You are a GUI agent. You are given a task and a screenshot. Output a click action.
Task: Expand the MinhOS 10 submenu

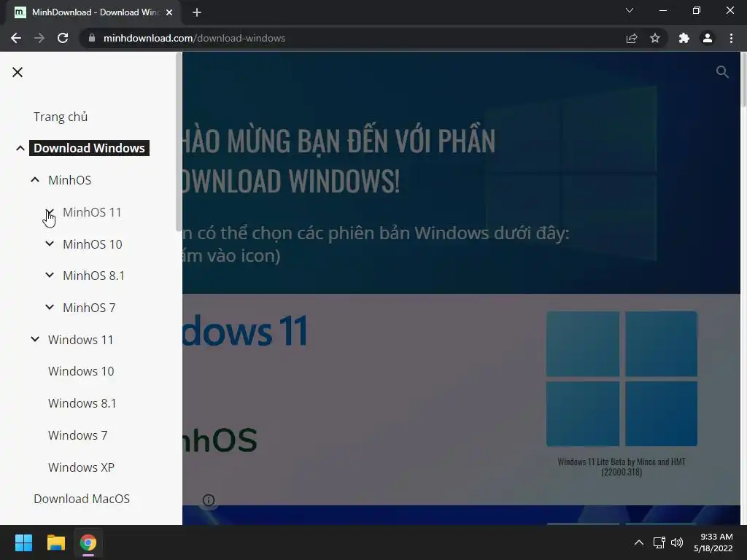coord(50,244)
